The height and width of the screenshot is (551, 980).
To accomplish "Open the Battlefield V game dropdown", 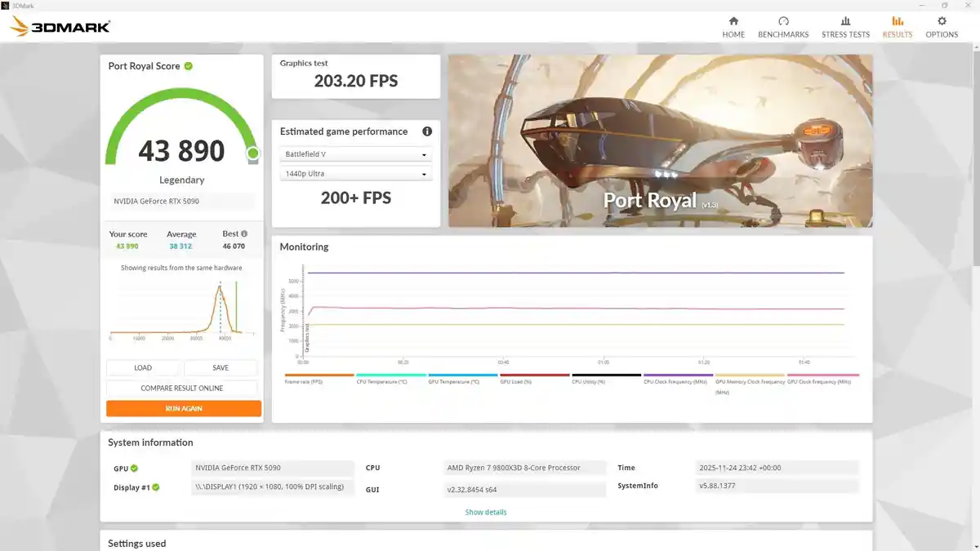I will (355, 153).
